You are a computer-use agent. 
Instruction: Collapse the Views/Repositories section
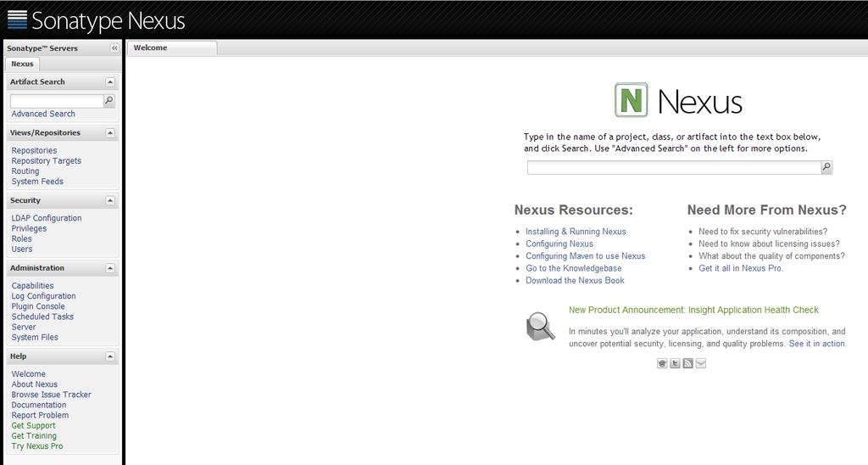[110, 133]
